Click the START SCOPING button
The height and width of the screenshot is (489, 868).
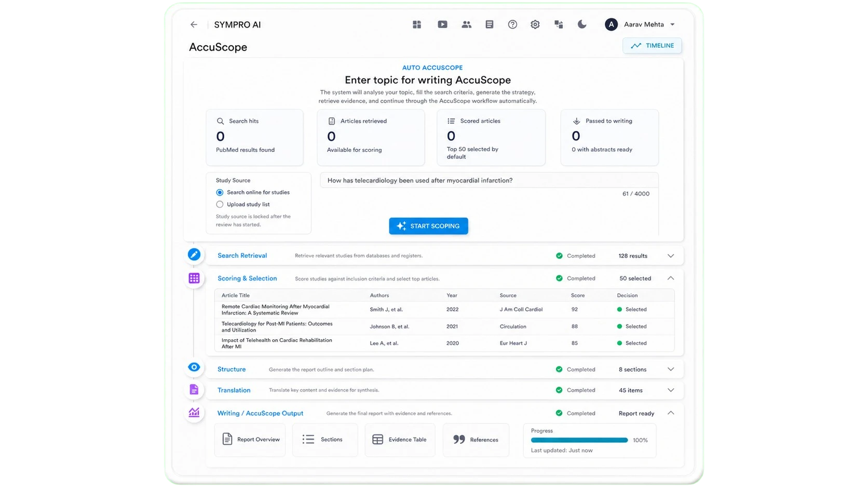pyautogui.click(x=428, y=226)
